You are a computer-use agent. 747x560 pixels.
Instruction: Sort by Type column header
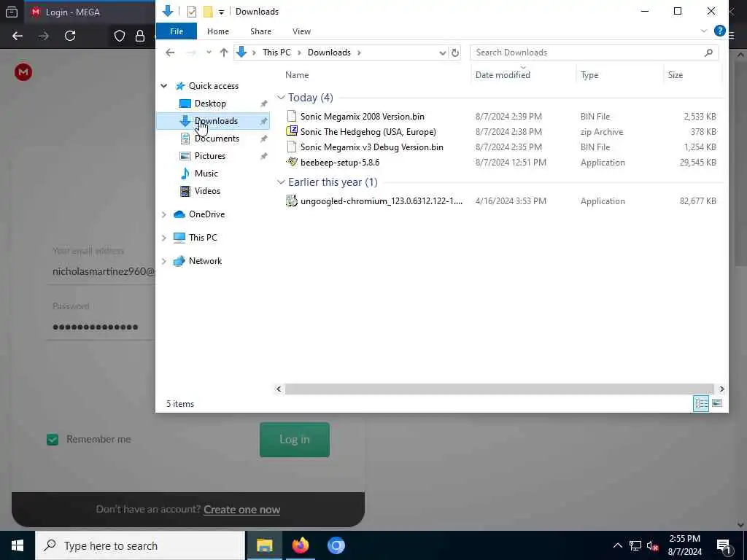[589, 75]
